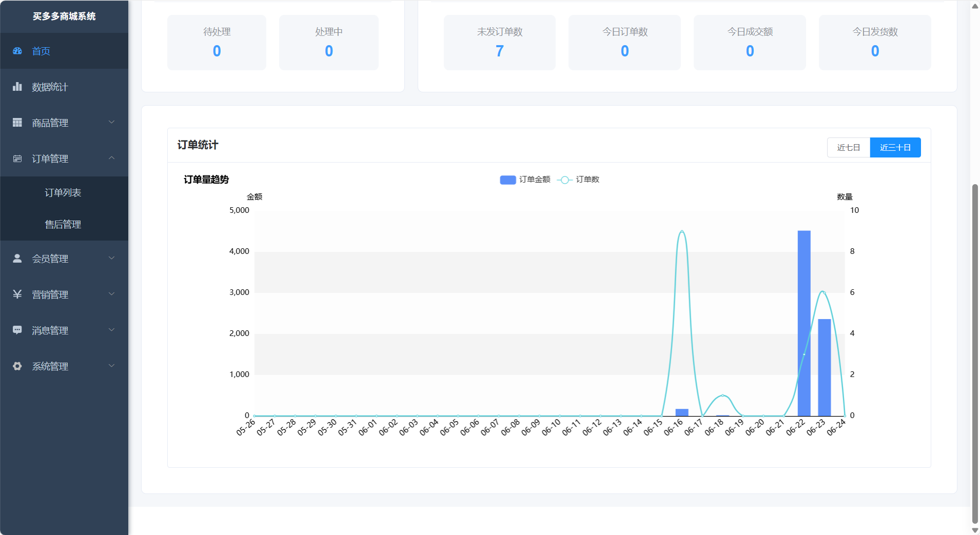Open 售后管理 menu item
Viewport: 980px width, 535px height.
coord(63,224)
